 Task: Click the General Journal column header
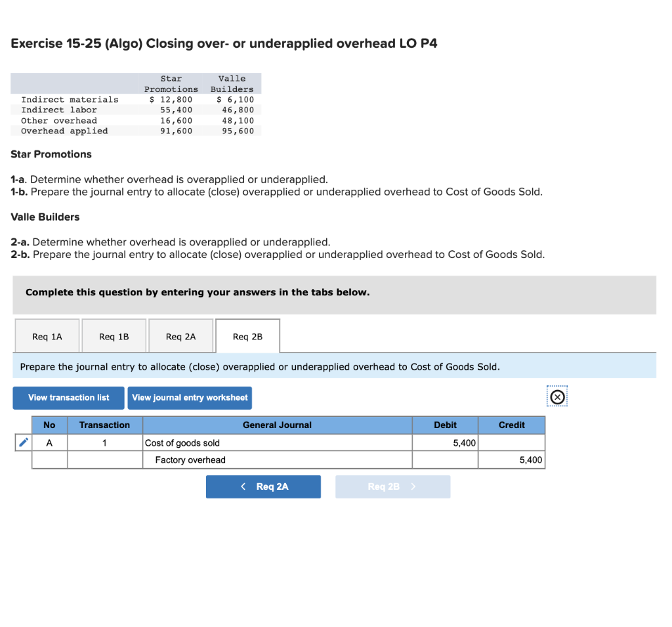(277, 425)
